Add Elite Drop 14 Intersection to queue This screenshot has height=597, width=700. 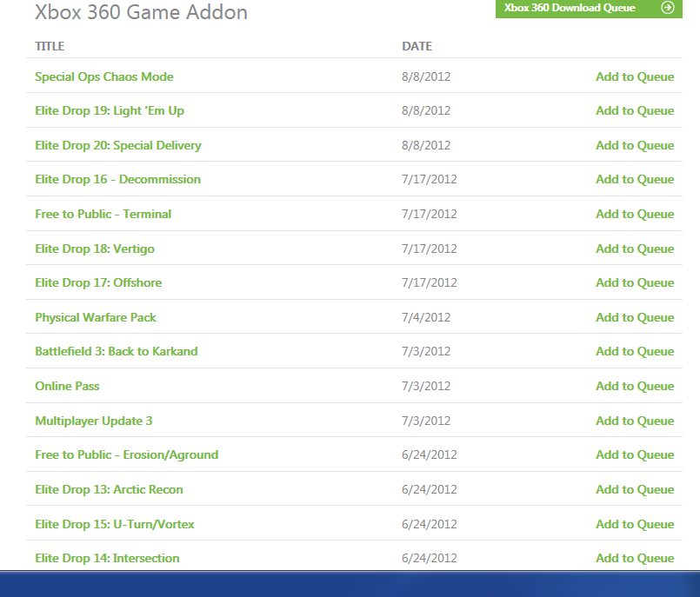point(635,559)
